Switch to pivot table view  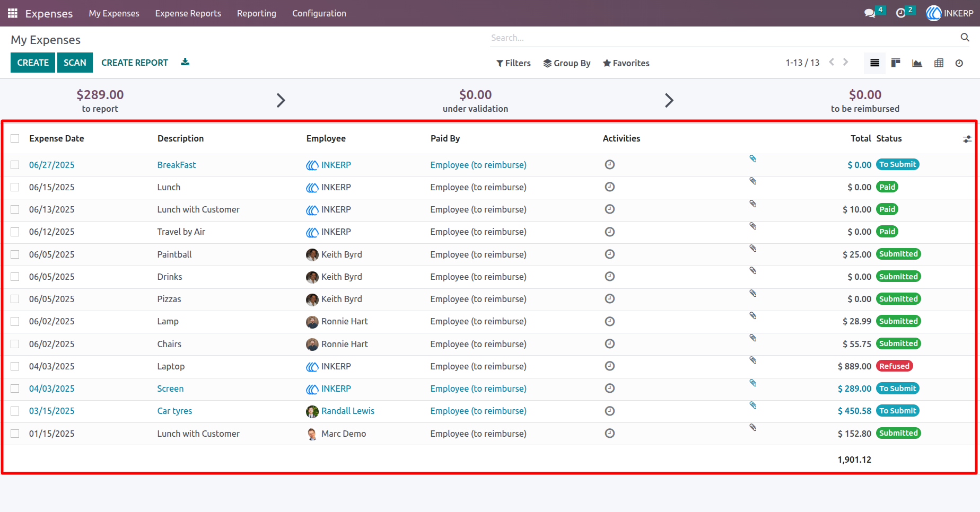click(x=939, y=63)
